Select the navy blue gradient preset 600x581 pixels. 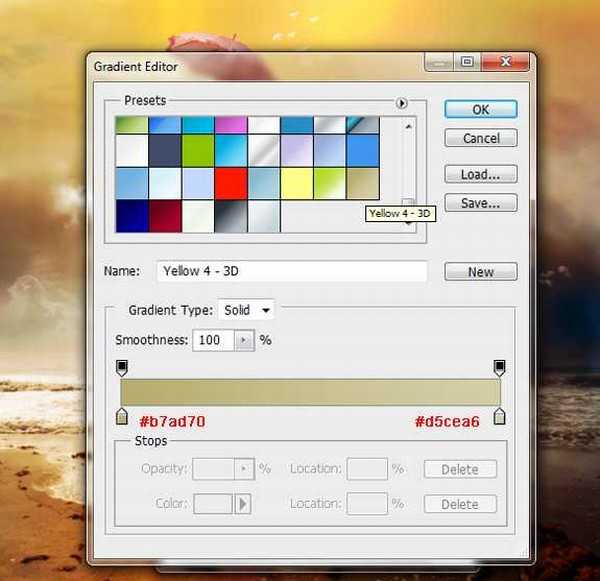pyautogui.click(x=131, y=216)
